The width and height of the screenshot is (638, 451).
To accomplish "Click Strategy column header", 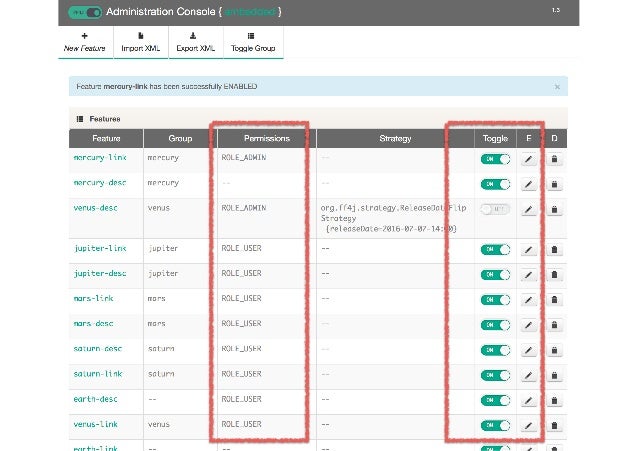I will (x=395, y=138).
